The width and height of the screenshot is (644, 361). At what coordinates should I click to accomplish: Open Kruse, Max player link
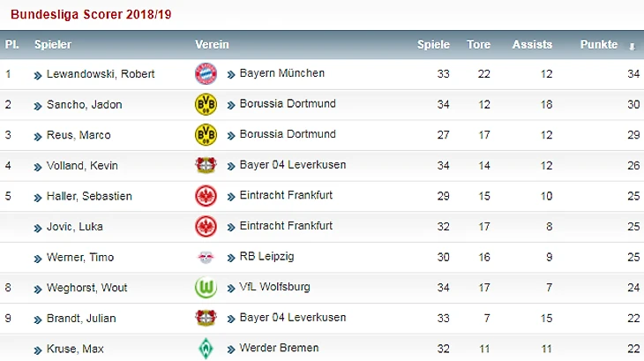point(75,349)
